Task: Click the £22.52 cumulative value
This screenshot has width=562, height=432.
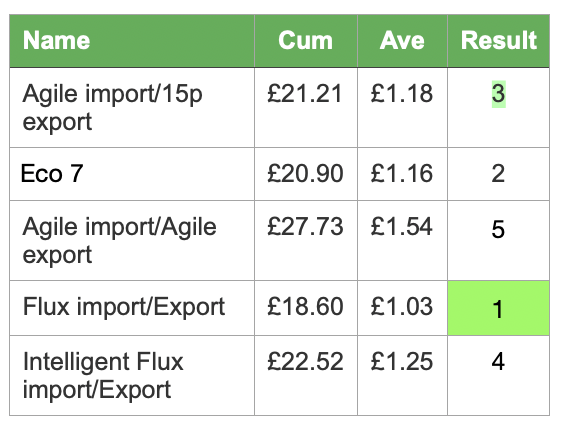Action: 305,361
